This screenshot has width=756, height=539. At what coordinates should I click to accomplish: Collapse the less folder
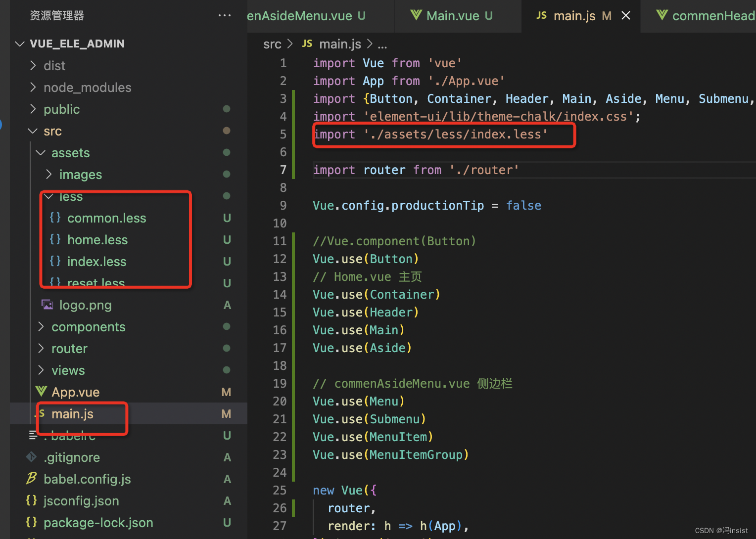coord(48,196)
